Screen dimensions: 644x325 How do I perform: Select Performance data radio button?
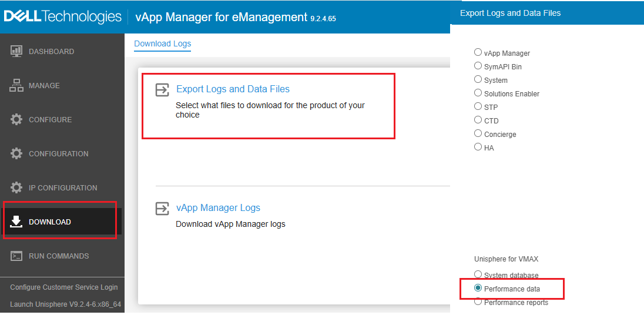point(478,288)
